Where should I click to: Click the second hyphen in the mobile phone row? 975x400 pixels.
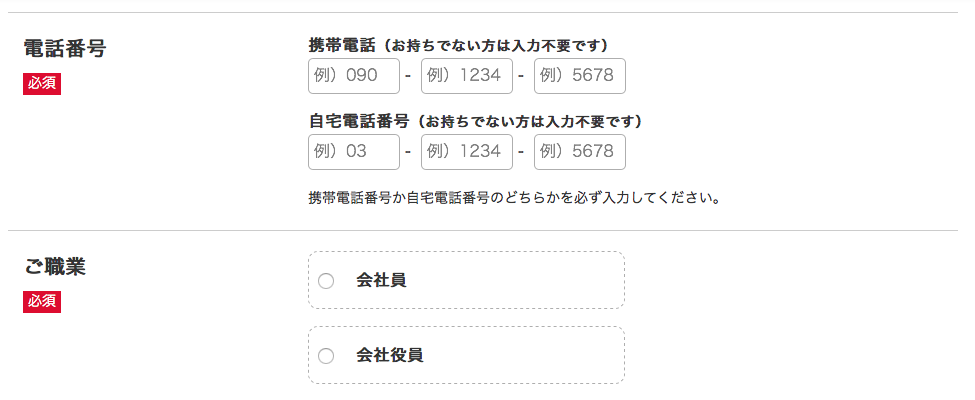click(521, 76)
